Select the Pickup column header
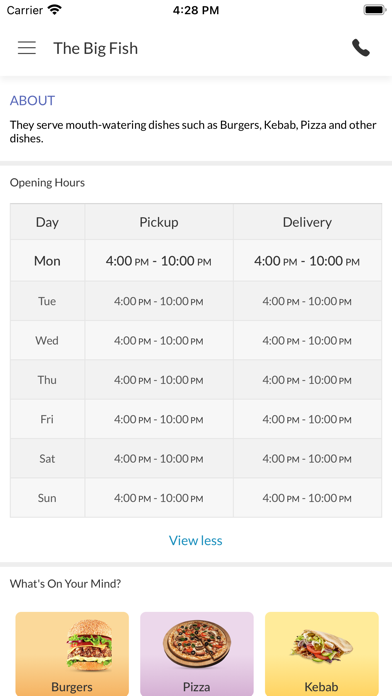The width and height of the screenshot is (392, 696). tap(159, 222)
